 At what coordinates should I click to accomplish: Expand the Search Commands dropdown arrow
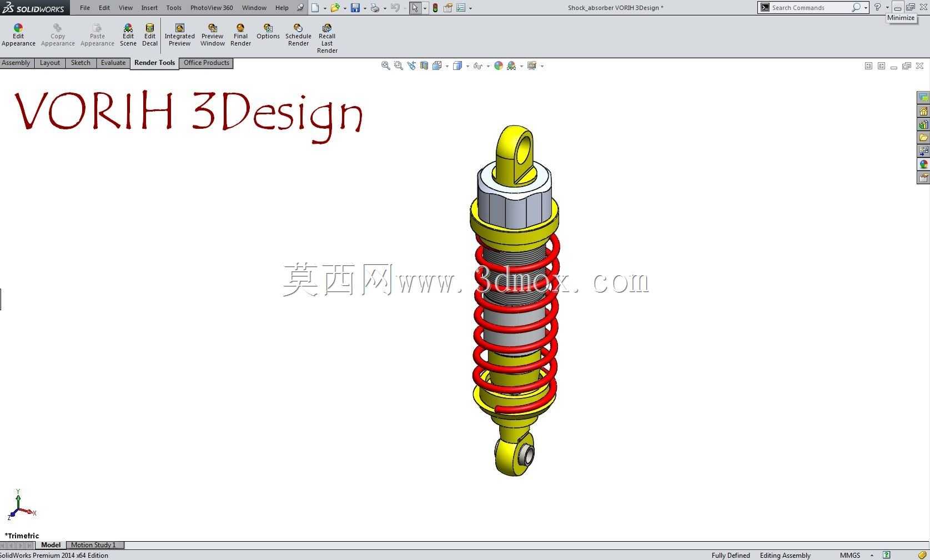click(x=866, y=8)
